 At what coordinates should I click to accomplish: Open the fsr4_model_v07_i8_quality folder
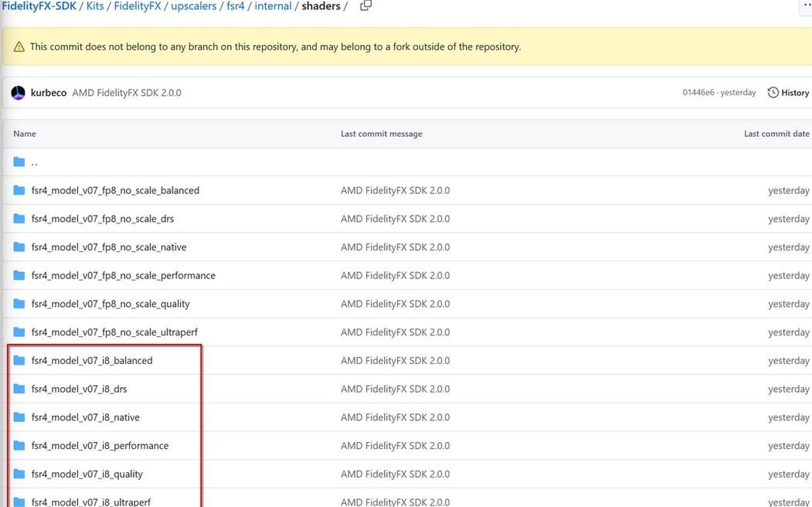coord(87,474)
